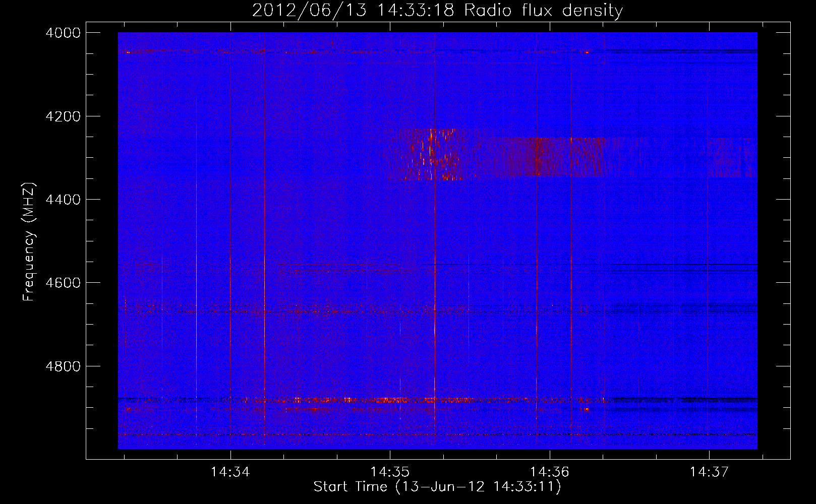Click the "Start Time (13-Jun-12 14:33:11)" axis label
The image size is (816, 504).
[x=437, y=487]
